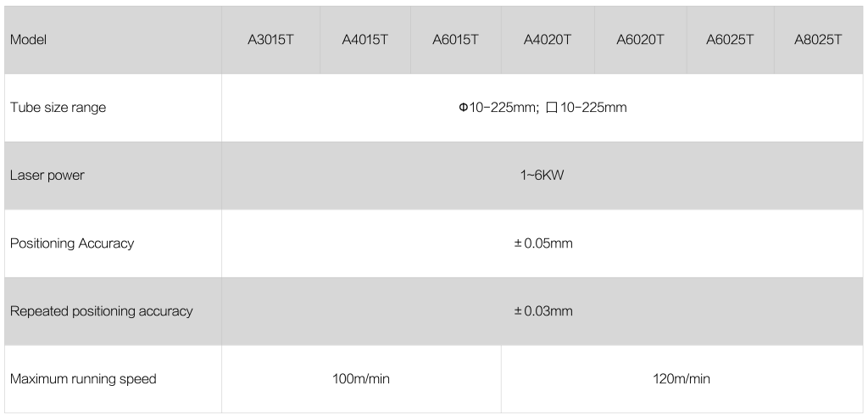Select the A4020T model column header

[x=548, y=40]
